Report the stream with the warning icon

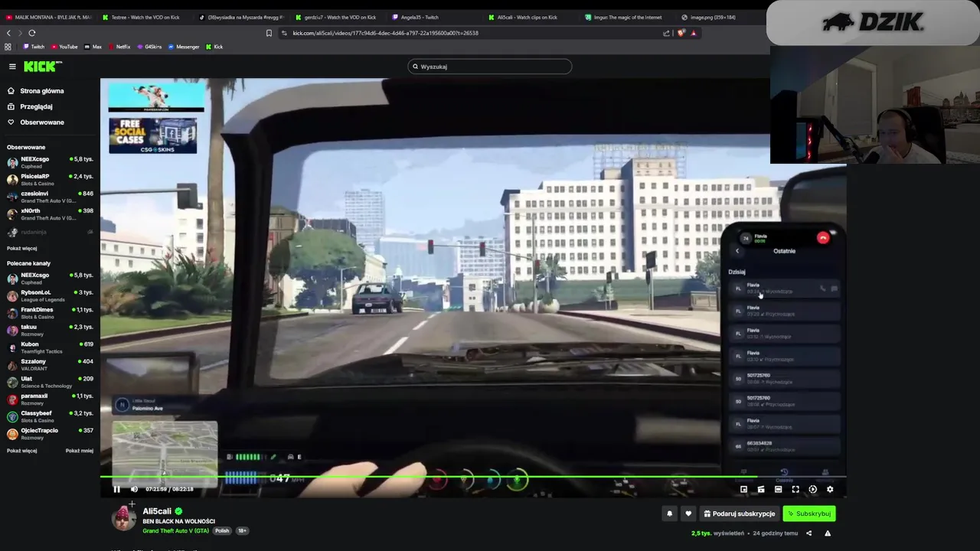(x=828, y=533)
